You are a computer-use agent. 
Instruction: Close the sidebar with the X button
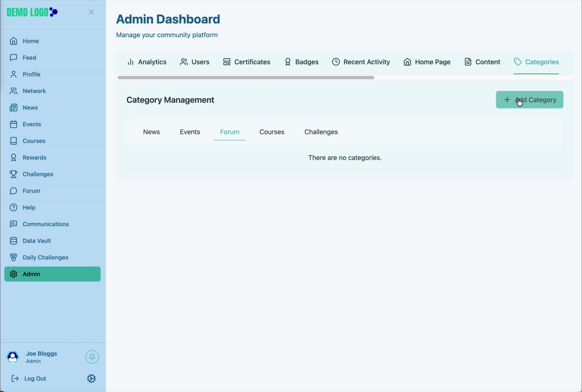coord(91,12)
